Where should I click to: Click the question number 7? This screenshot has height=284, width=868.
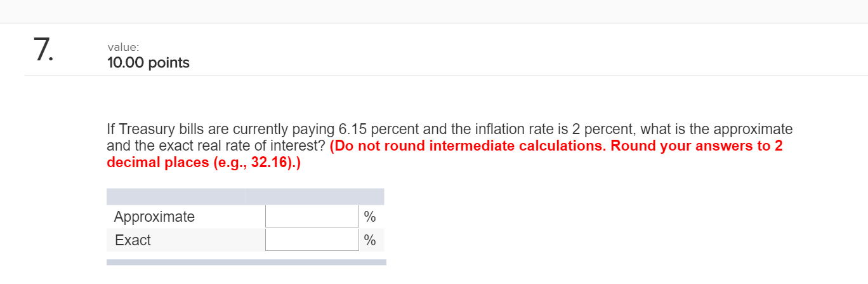[42, 51]
